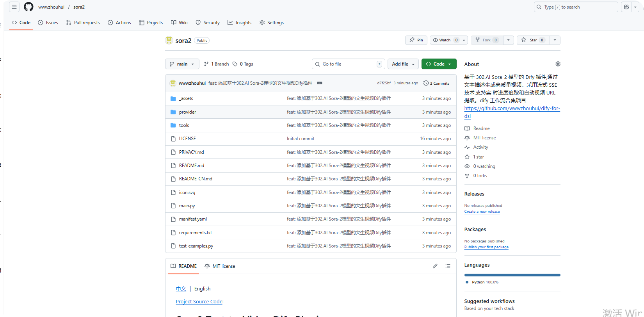Click the Python language bar
The height and width of the screenshot is (317, 644).
(512, 275)
